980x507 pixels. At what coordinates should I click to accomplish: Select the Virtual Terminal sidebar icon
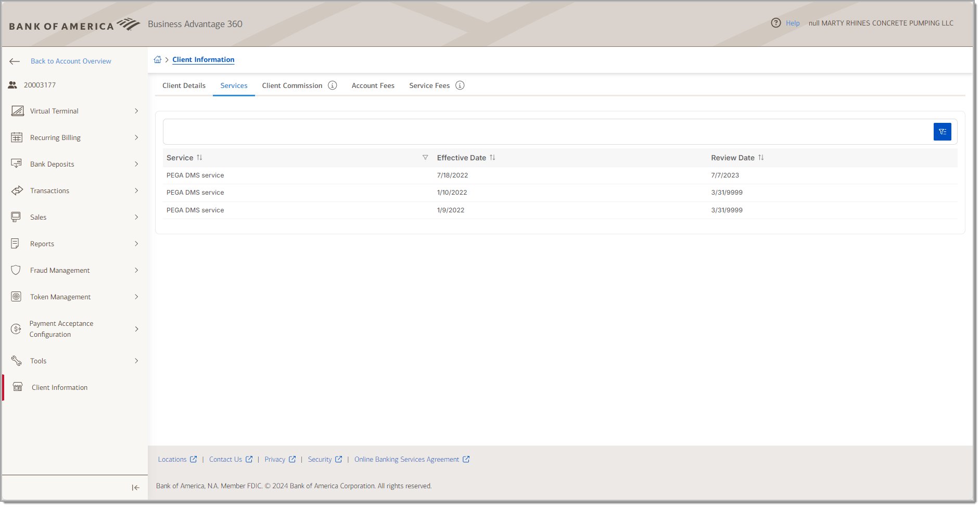[x=17, y=110]
